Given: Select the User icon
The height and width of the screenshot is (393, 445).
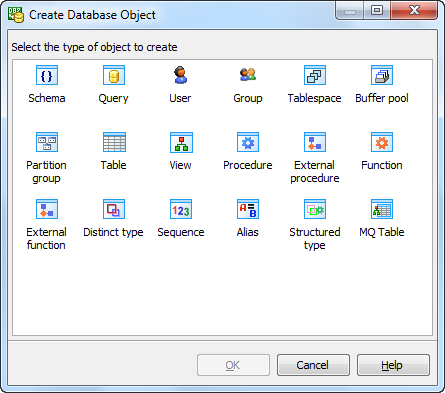Looking at the screenshot, I should [x=181, y=75].
